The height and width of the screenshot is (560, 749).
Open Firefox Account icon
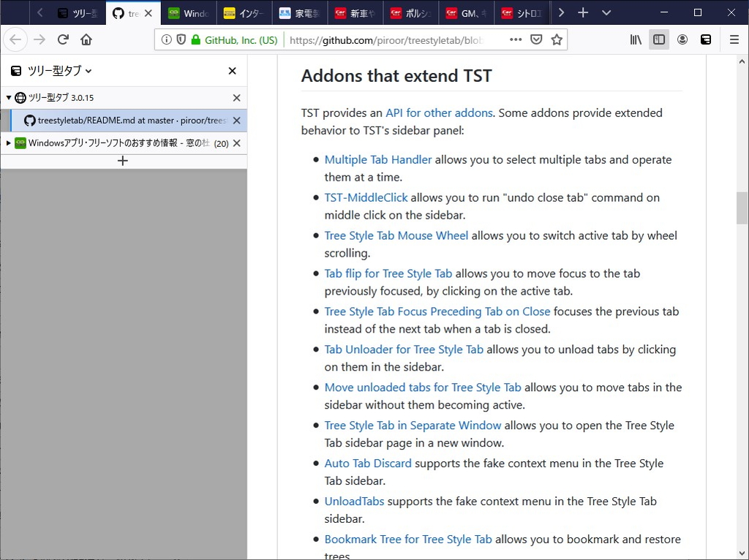point(682,39)
